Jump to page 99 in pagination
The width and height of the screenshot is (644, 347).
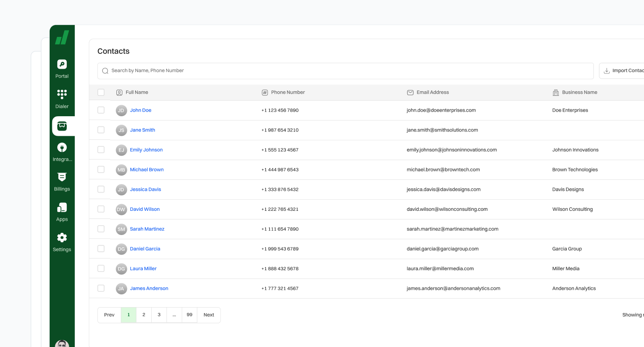tap(189, 315)
